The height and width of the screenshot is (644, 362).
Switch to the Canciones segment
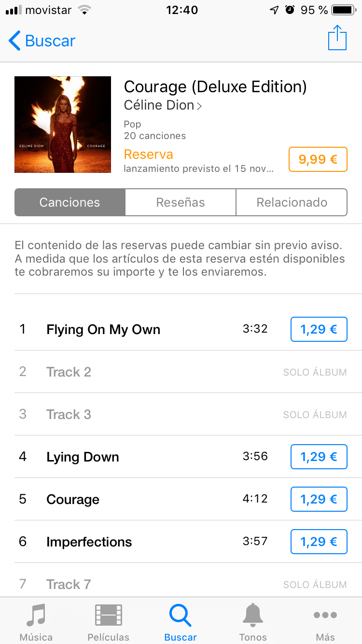pos(70,202)
